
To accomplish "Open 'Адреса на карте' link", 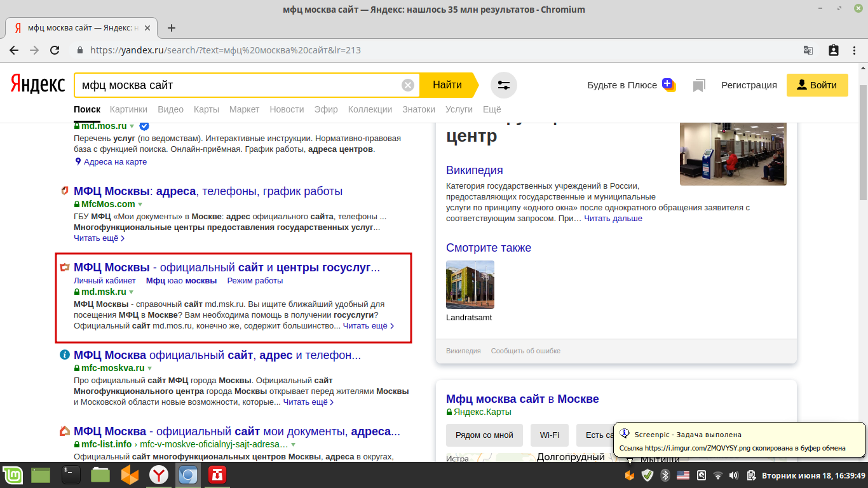I will pyautogui.click(x=115, y=162).
